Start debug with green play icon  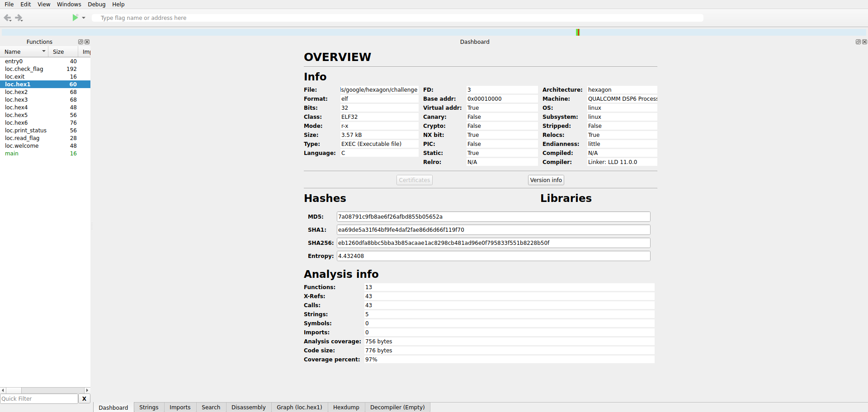tap(75, 18)
